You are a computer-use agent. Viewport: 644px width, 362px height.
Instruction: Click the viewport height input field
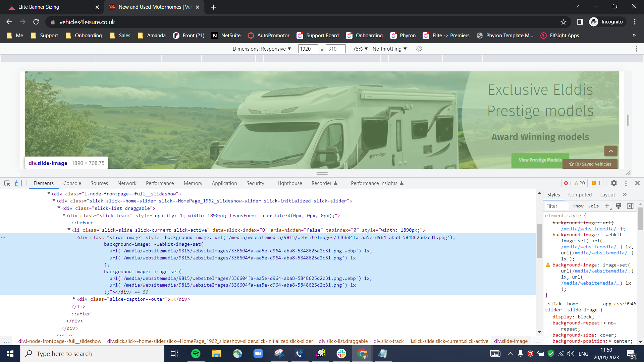coord(336,49)
